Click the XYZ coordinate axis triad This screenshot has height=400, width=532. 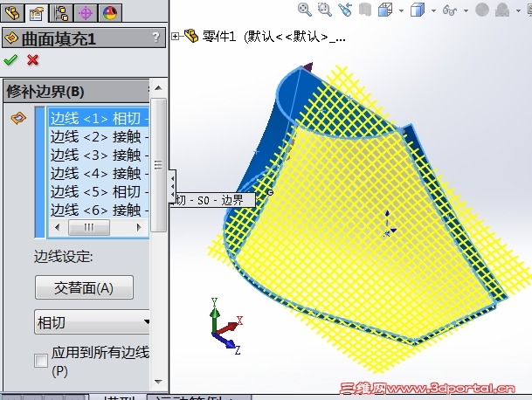(226, 327)
